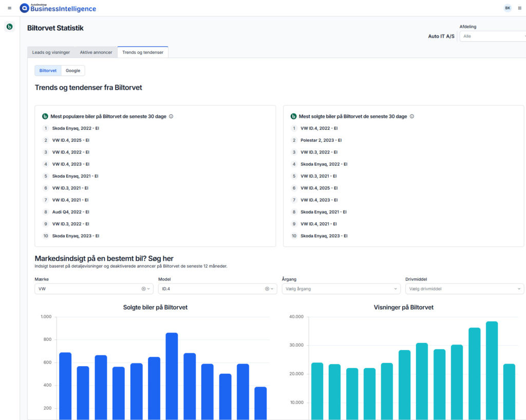
Task: Select Polestar 2, 2023 in sold list
Action: pyautogui.click(x=321, y=140)
